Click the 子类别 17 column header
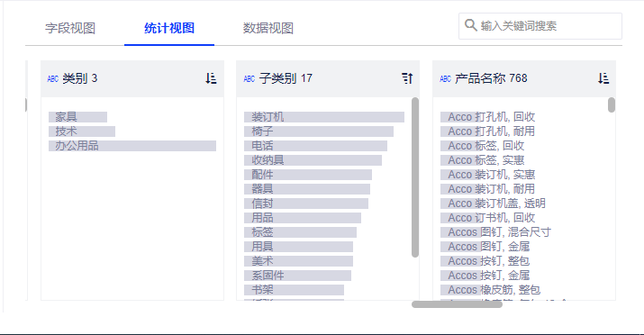This screenshot has width=644, height=335. tap(328, 78)
